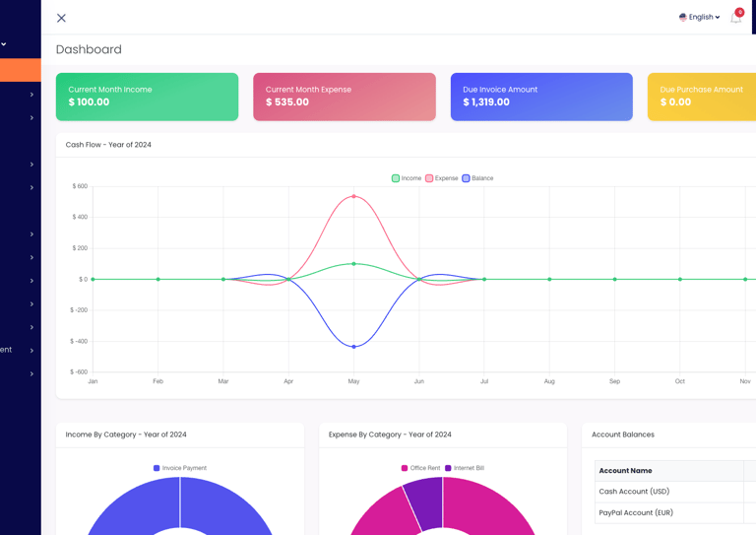Click the May point on Income line
This screenshot has height=535, width=756.
coord(354,264)
